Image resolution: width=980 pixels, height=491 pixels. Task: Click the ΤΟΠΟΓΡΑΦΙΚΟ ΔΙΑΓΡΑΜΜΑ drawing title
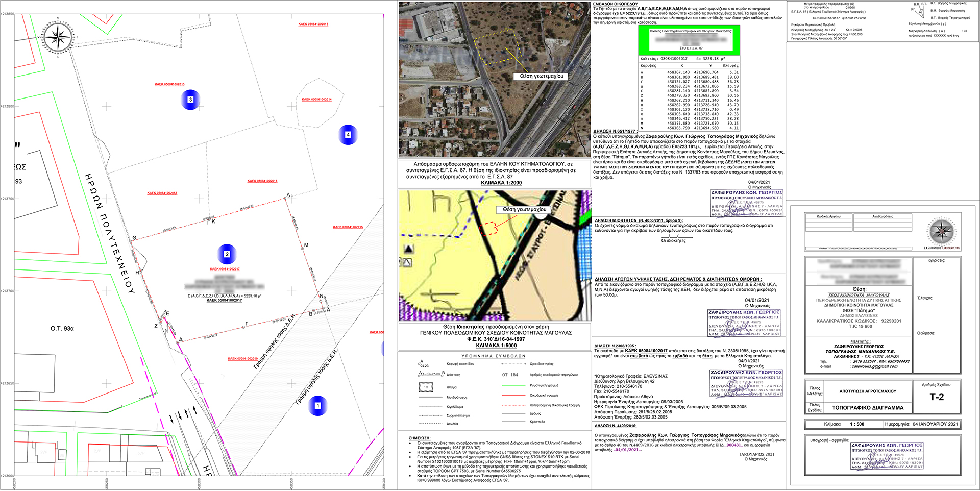[x=868, y=408]
